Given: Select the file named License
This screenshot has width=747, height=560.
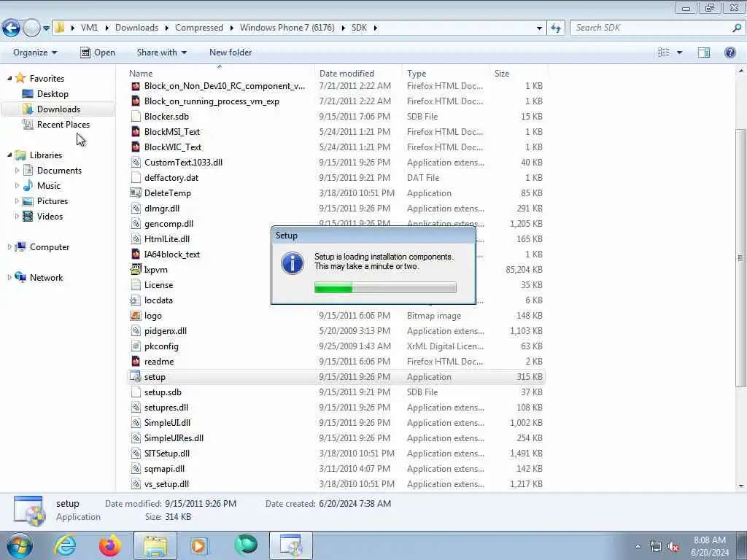Looking at the screenshot, I should pos(158,285).
